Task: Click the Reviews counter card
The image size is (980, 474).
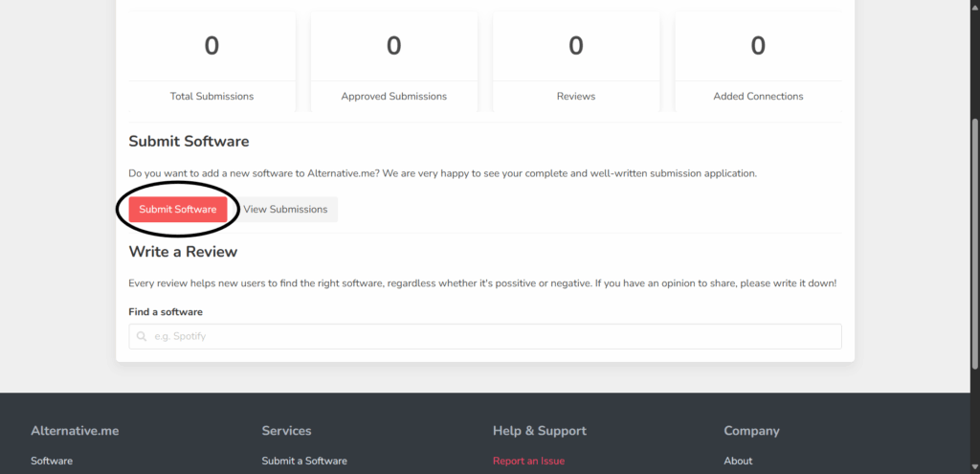Action: point(576,61)
